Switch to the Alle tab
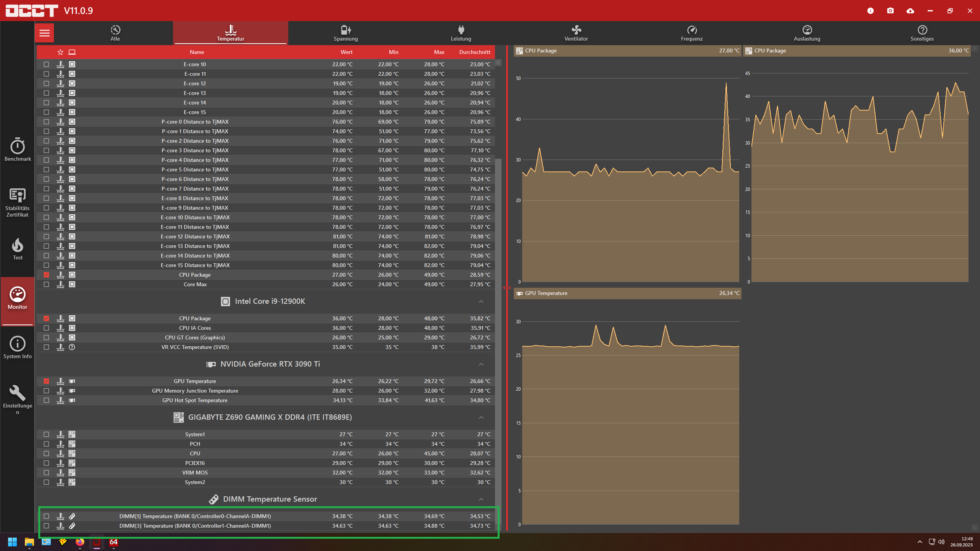 [115, 33]
